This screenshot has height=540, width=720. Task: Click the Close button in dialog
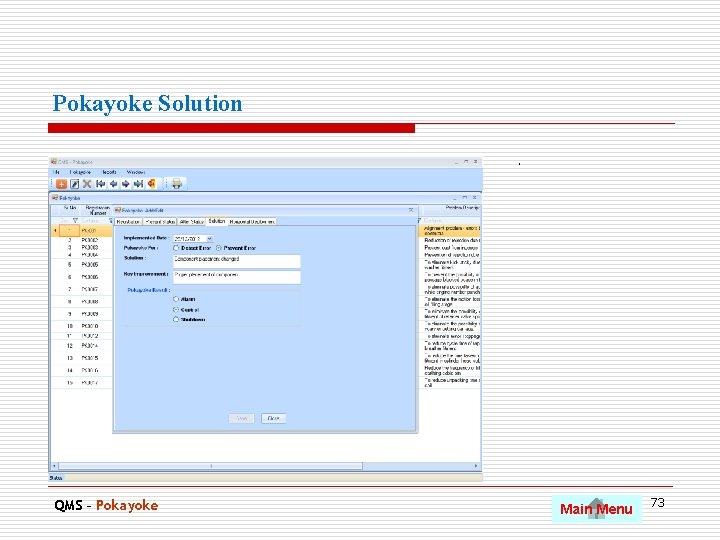(x=273, y=418)
